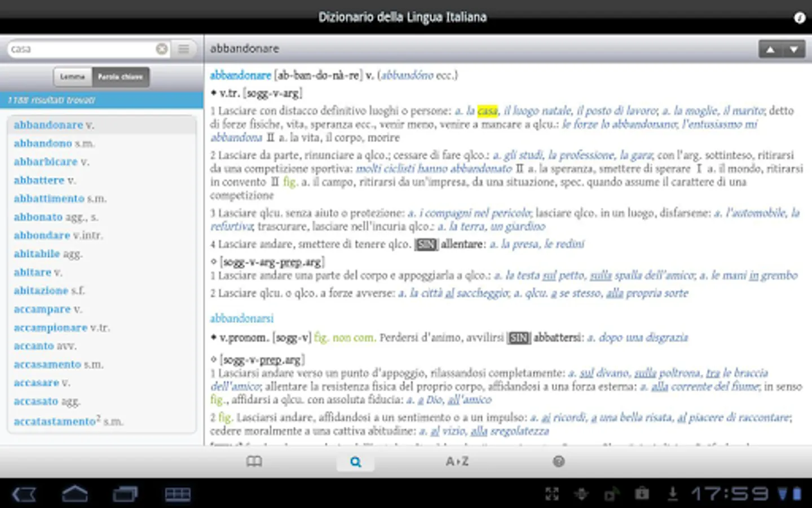This screenshot has height=508, width=812.
Task: Choose "accampionare v.tr." from the results
Action: click(101, 327)
